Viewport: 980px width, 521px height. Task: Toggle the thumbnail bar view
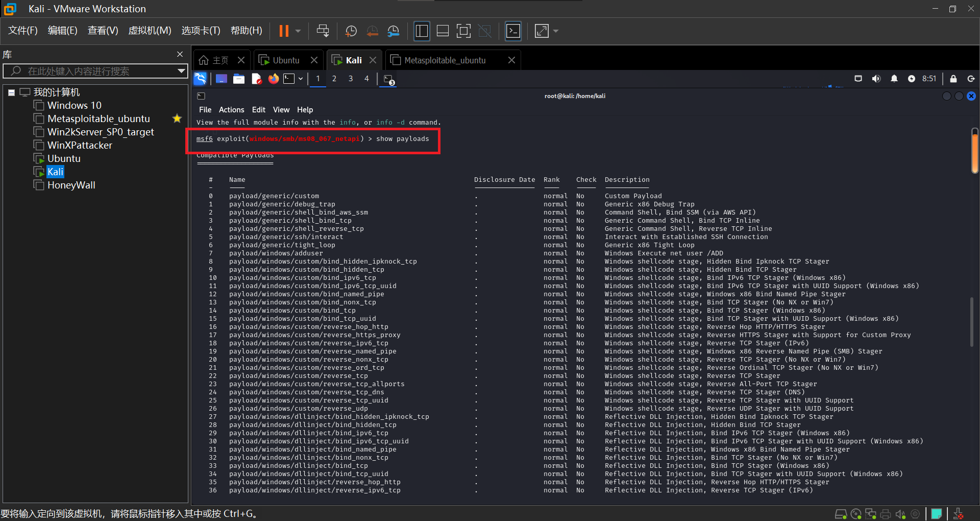coord(443,31)
